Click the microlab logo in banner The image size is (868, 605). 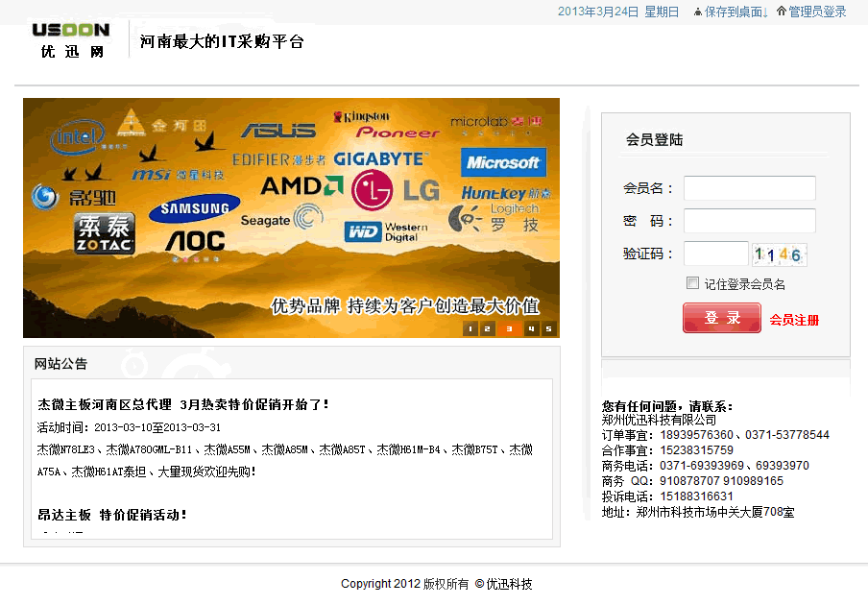pos(495,125)
